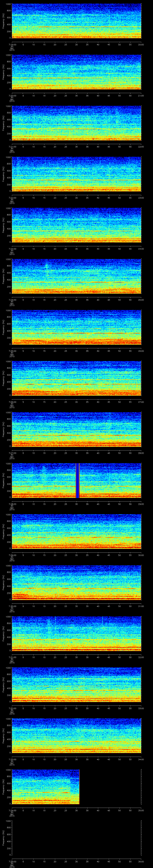Click the 26:00 end time label
The height and width of the screenshot is (868, 153).
pos(141,351)
